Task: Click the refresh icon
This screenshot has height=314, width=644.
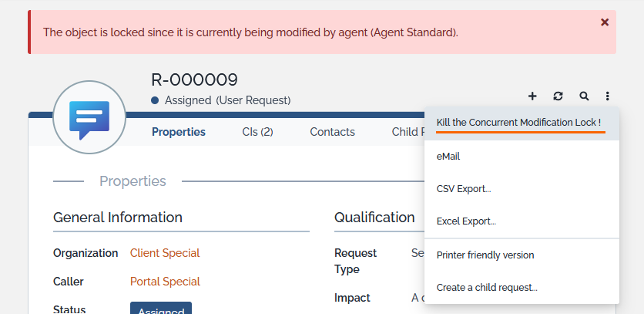Action: (x=558, y=96)
